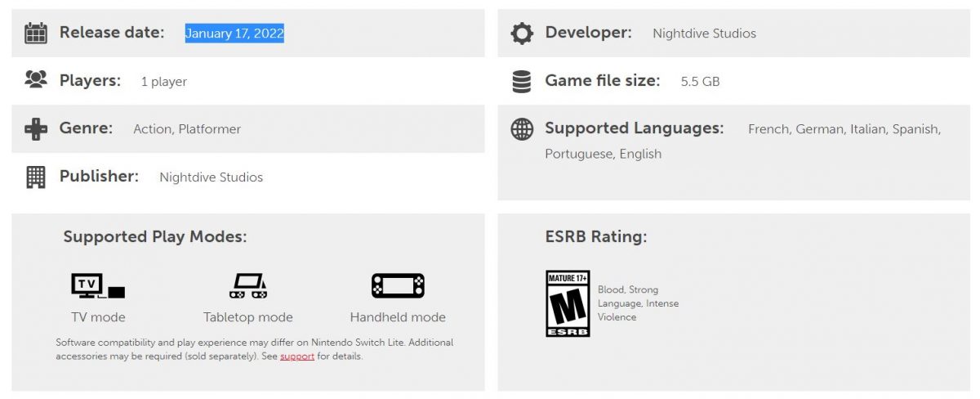The image size is (980, 399).
Task: Click the Supported Play Modes heading
Action: click(x=155, y=237)
